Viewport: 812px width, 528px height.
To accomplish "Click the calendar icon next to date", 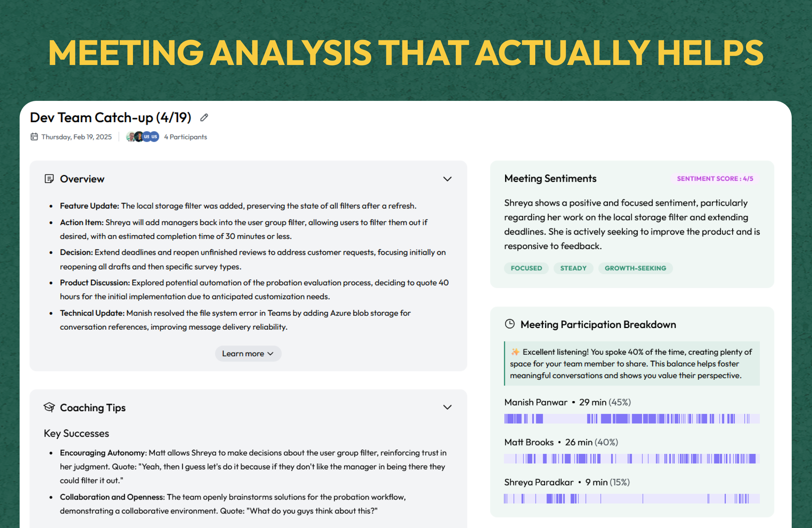I will 34,136.
